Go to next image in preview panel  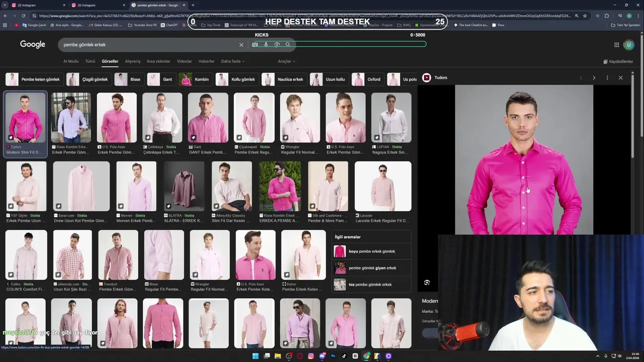point(594,78)
